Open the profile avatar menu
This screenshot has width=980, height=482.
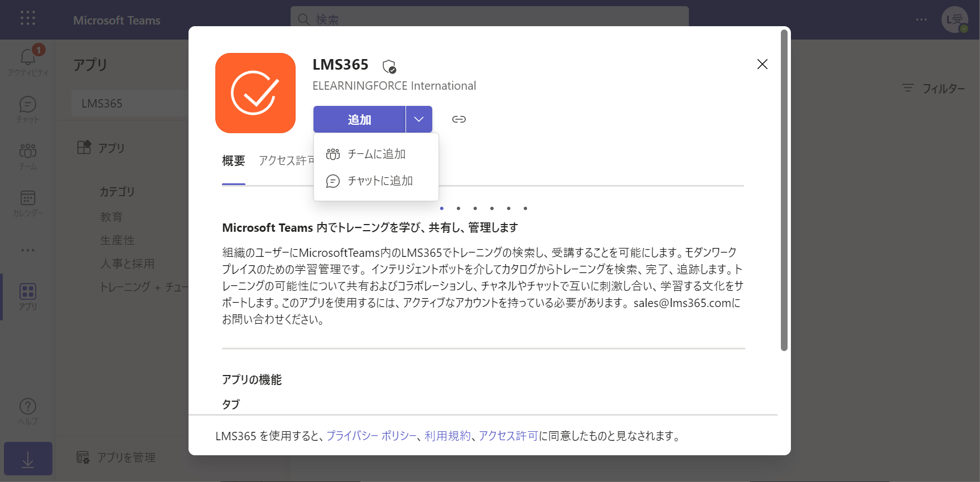[955, 20]
